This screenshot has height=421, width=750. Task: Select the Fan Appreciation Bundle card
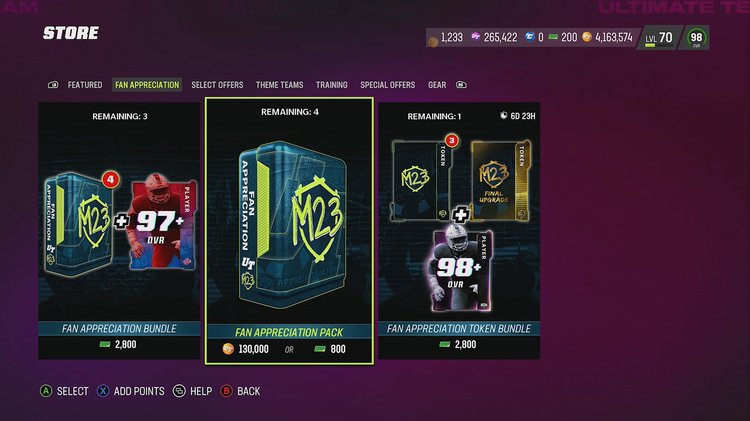[x=119, y=231]
